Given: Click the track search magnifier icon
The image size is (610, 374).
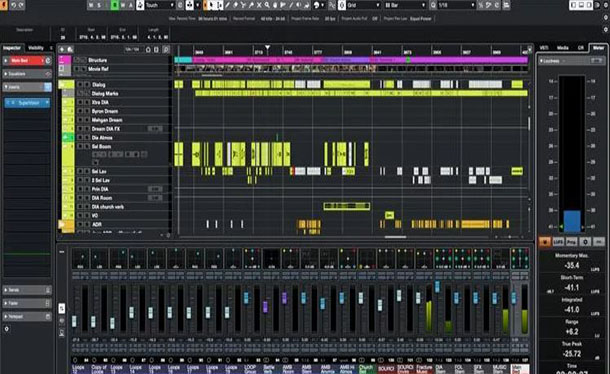Looking at the screenshot, I should pyautogui.click(x=166, y=49).
